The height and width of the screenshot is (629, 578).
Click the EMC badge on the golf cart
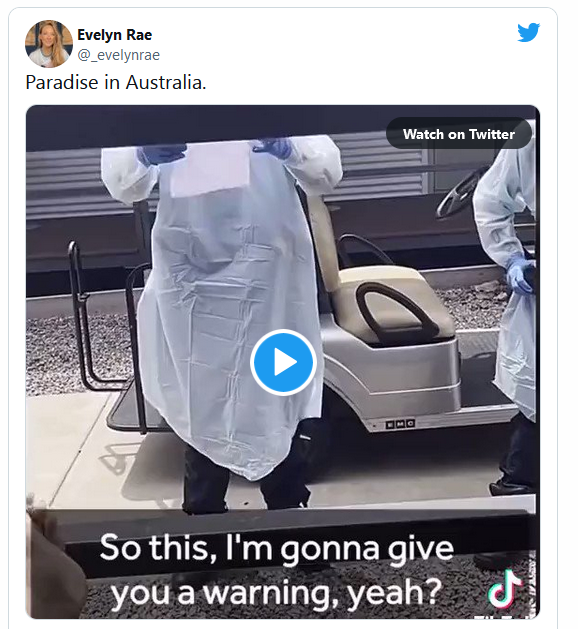click(x=400, y=424)
